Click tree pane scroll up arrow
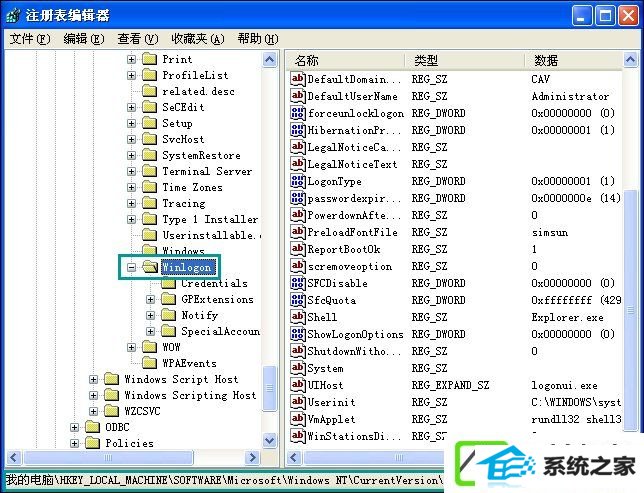Screen dimensions: 644x493 269,60
